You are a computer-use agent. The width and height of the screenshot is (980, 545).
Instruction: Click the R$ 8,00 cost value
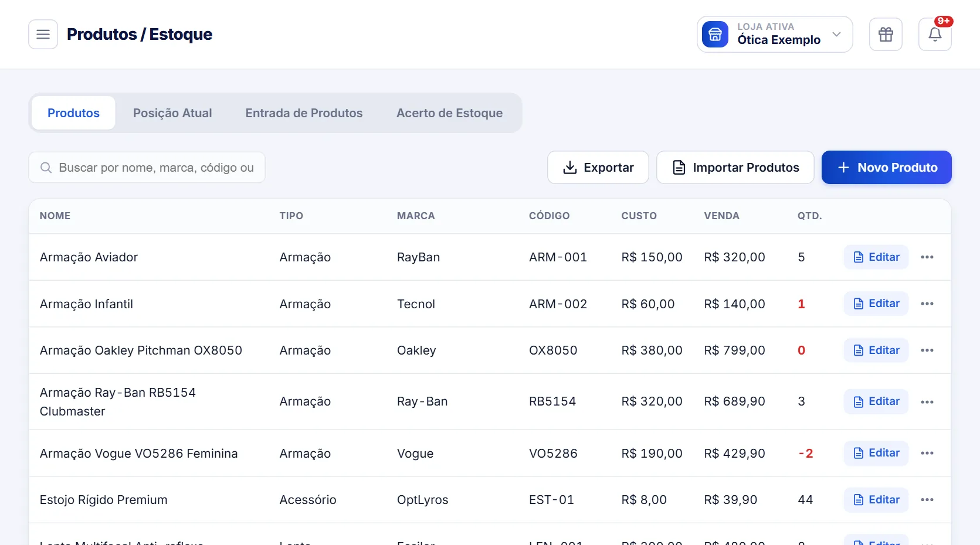645,500
